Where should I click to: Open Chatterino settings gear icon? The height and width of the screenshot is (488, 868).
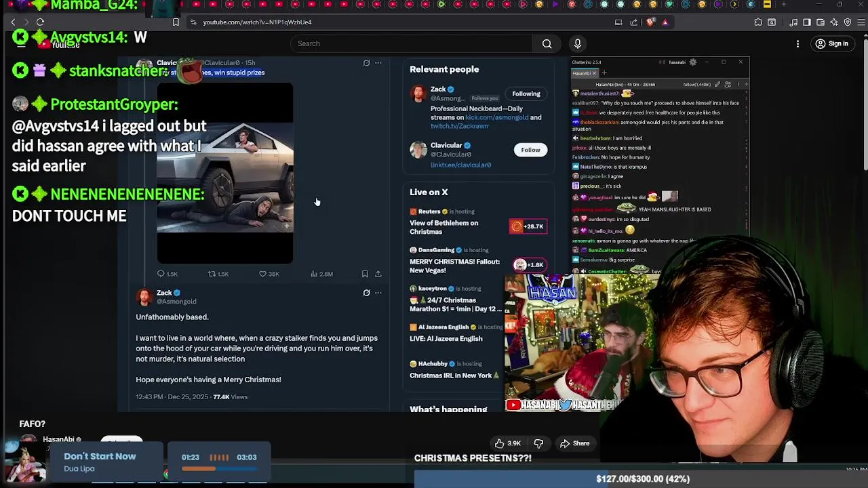(x=692, y=62)
